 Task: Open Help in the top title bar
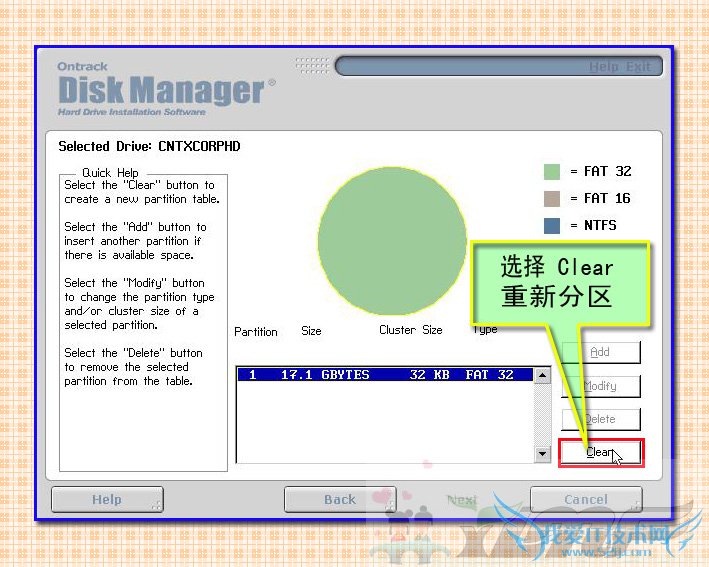click(604, 67)
